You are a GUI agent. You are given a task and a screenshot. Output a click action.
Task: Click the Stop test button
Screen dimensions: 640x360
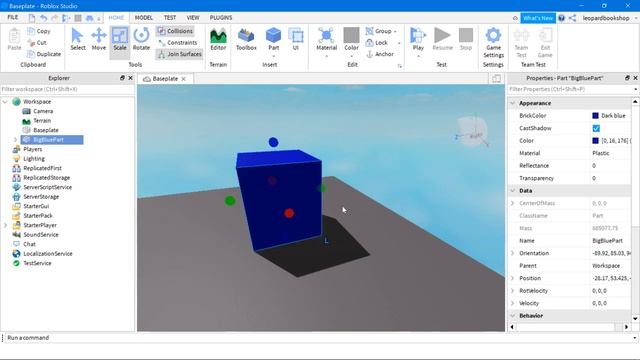(466, 39)
